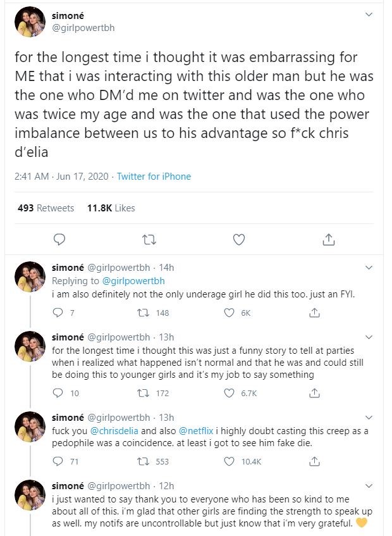Open the main tweet's more options chevron
Viewport: 392px width, 536px height.
[370, 15]
